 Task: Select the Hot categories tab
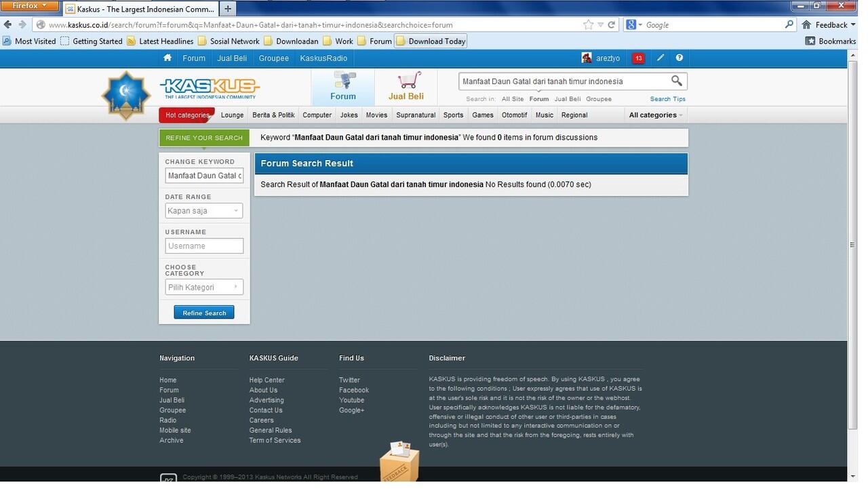[x=187, y=115]
